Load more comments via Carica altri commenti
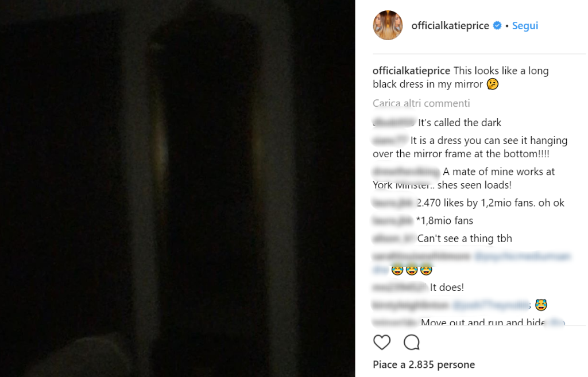Screen dimensions: 588x377 pyautogui.click(x=421, y=103)
